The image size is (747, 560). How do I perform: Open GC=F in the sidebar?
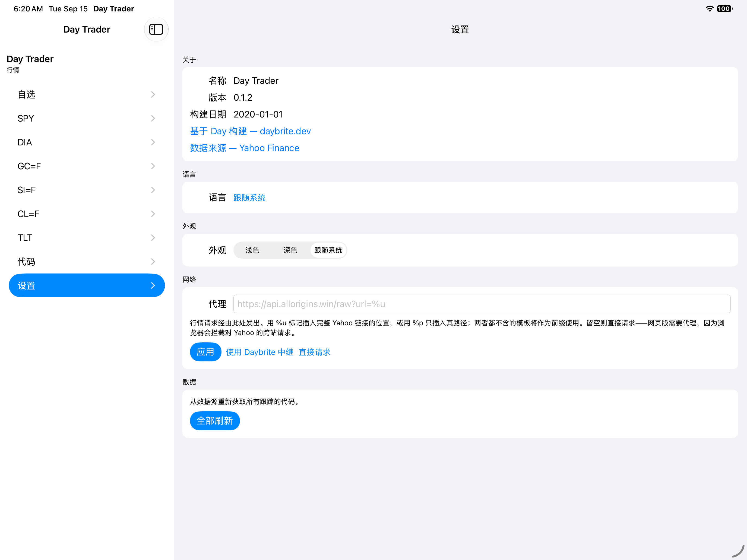click(87, 166)
